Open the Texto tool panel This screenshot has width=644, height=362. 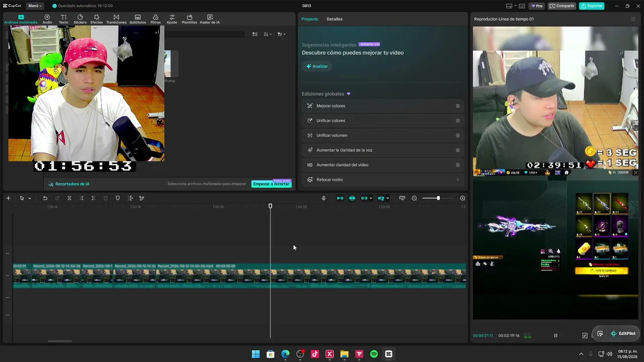coord(63,19)
